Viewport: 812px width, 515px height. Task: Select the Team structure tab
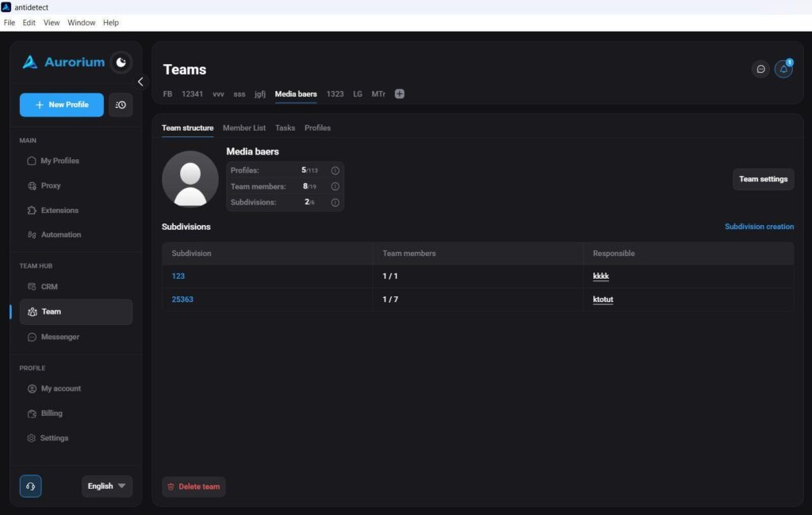187,128
